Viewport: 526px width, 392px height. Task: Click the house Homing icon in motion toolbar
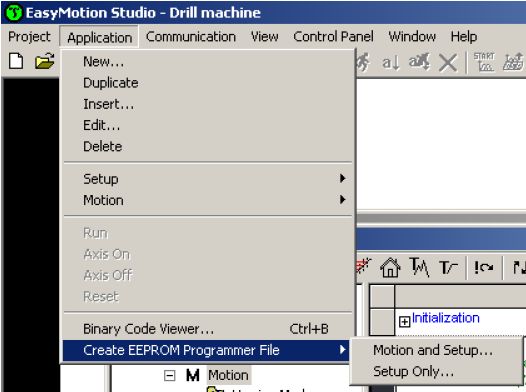coord(390,268)
